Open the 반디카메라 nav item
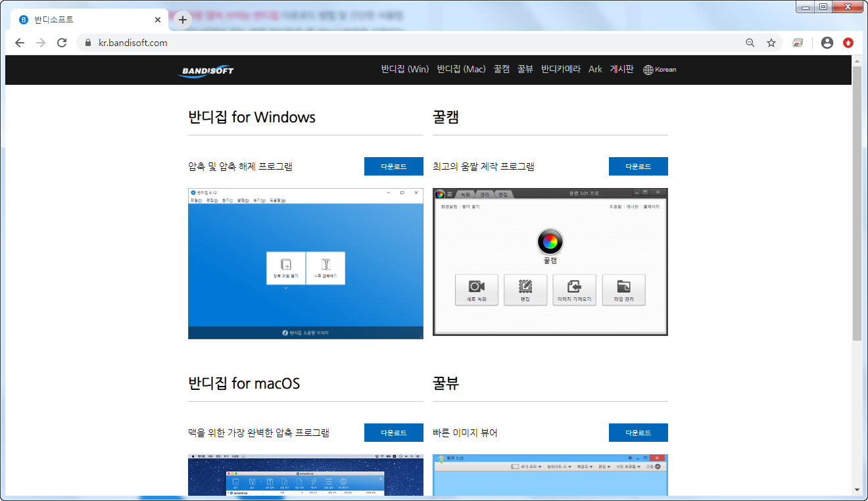Image resolution: width=868 pixels, height=501 pixels. (x=561, y=69)
